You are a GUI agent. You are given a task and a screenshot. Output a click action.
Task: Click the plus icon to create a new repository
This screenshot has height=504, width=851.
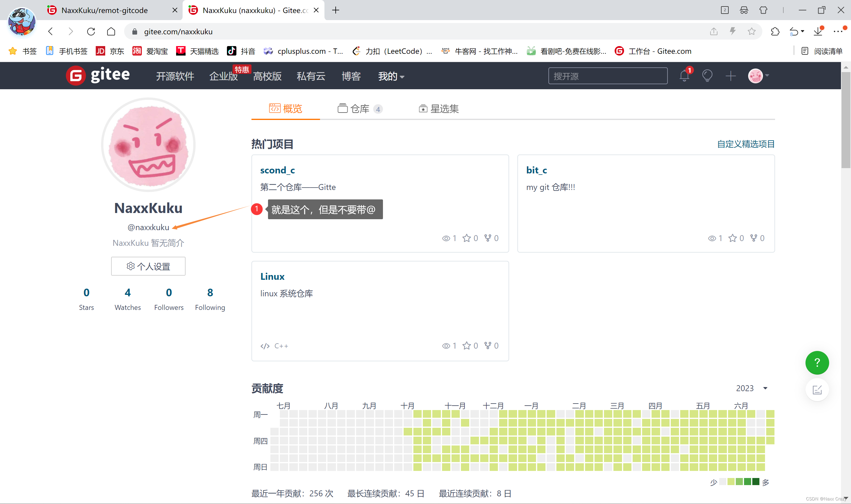tap(731, 75)
